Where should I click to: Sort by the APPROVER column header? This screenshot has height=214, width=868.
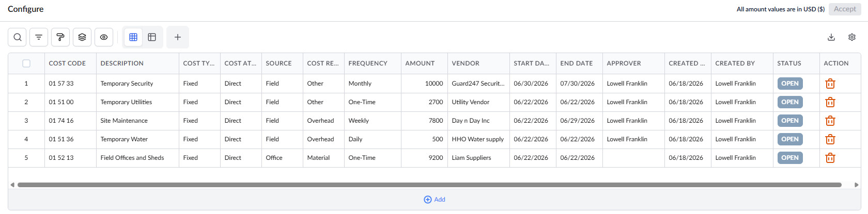tap(633, 63)
